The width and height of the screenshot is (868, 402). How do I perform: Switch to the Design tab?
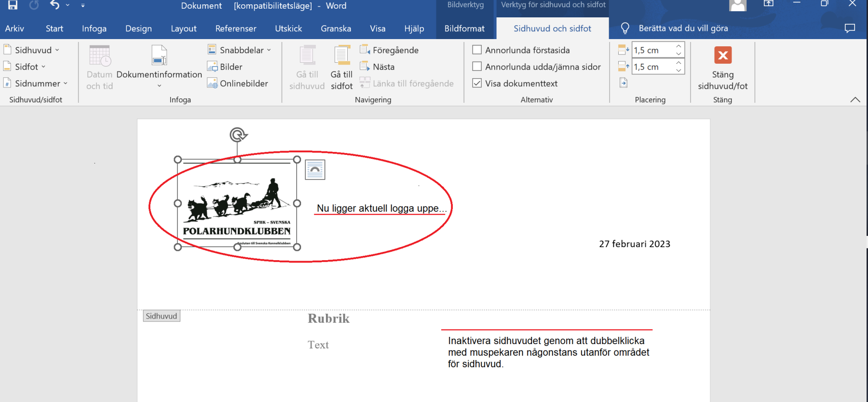point(138,28)
